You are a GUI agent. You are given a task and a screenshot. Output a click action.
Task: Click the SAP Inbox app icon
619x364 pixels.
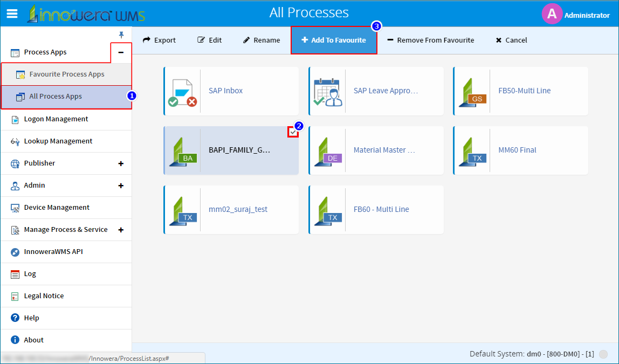182,93
